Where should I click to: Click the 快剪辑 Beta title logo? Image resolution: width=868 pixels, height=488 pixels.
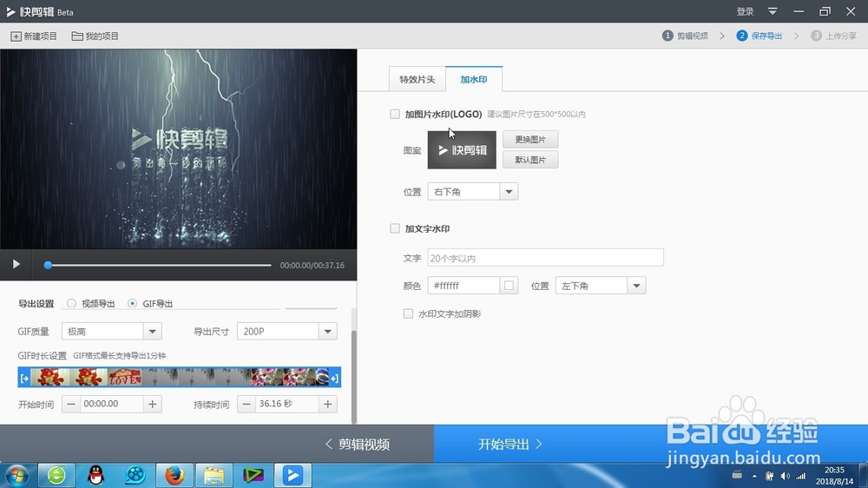[x=40, y=11]
